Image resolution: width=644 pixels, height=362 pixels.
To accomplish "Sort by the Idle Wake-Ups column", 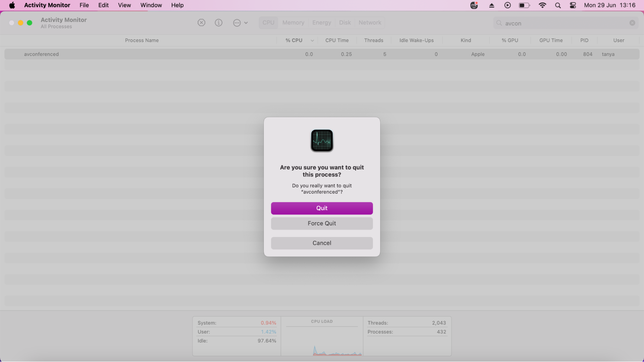I will 417,40.
